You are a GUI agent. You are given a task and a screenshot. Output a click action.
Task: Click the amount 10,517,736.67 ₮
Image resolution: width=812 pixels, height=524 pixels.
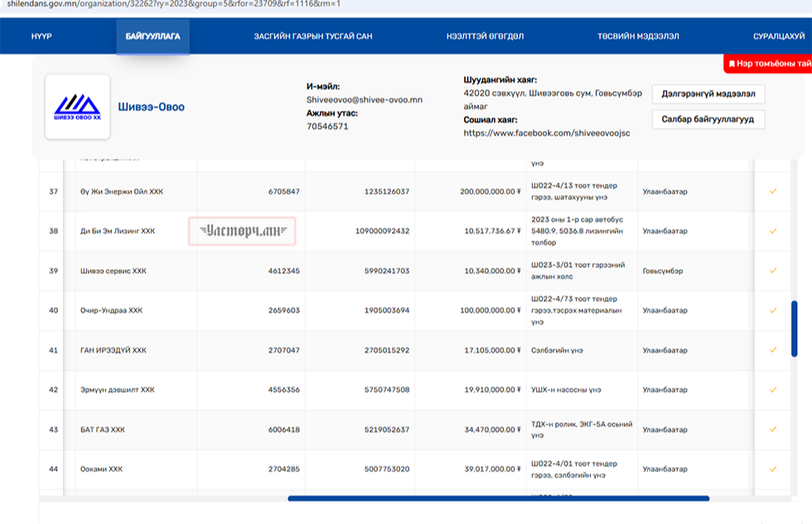point(492,231)
